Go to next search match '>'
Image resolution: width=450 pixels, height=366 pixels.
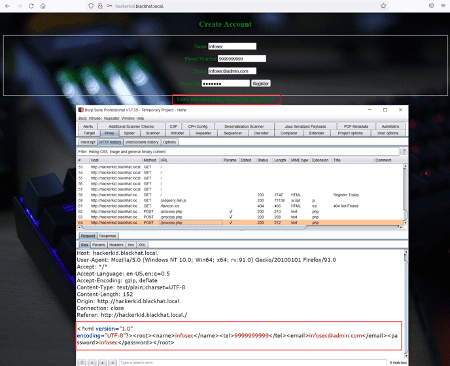[113, 362]
